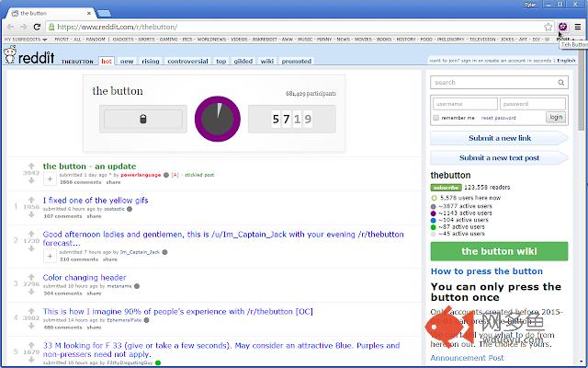The image size is (588, 368).
Task: Tick the 'remember me' checkbox
Action: click(435, 118)
